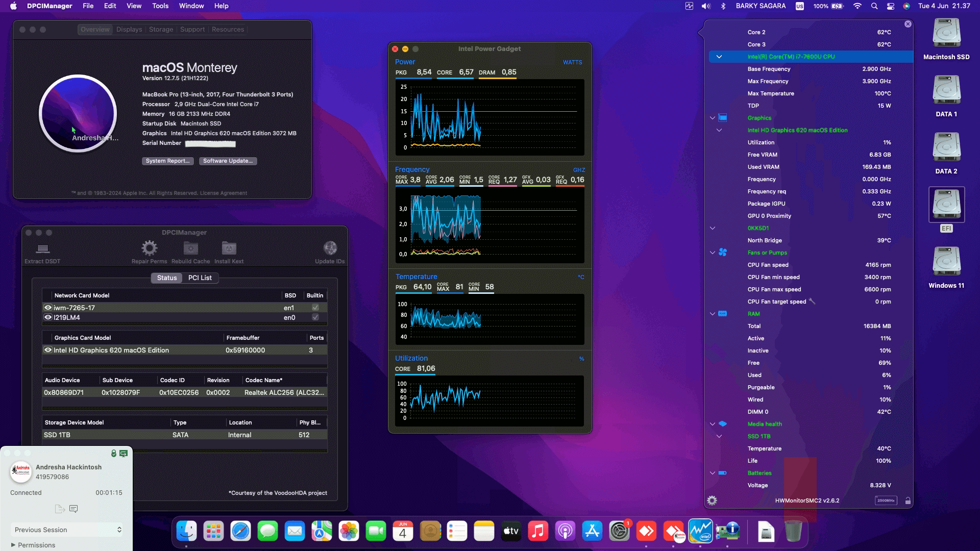This screenshot has height=551, width=980.
Task: Click Rebuild Cache folder icon
Action: (191, 248)
